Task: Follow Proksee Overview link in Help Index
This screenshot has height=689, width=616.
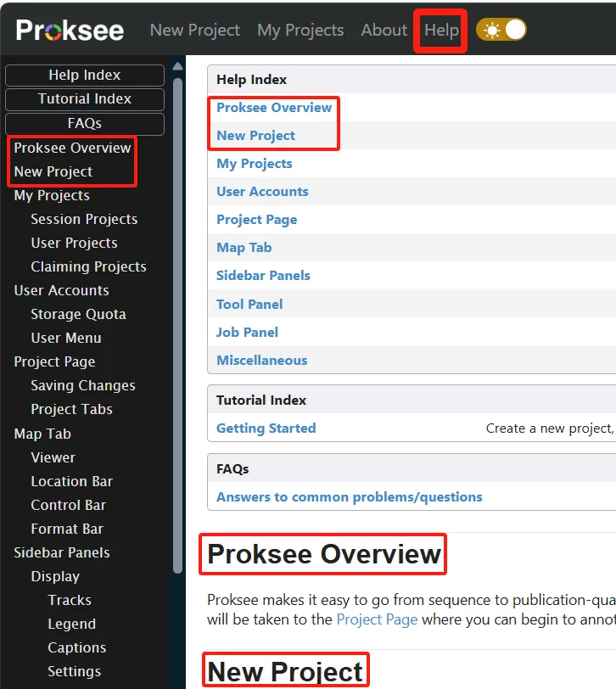Action: (x=274, y=107)
